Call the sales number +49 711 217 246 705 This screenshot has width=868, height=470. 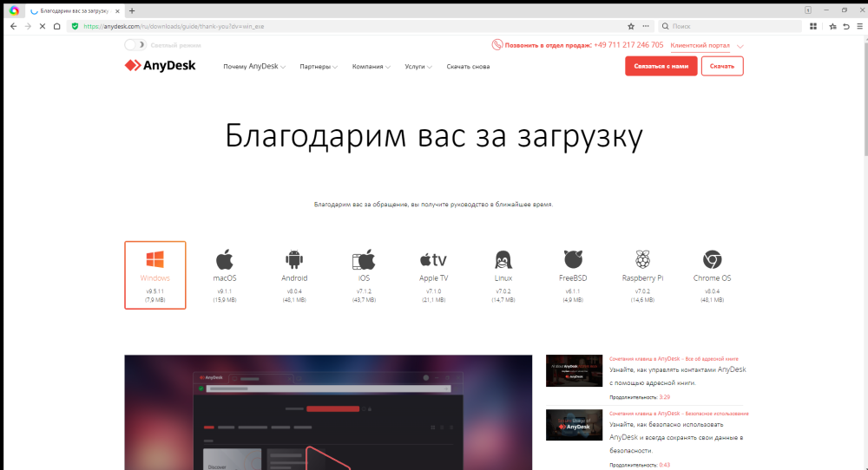click(628, 45)
